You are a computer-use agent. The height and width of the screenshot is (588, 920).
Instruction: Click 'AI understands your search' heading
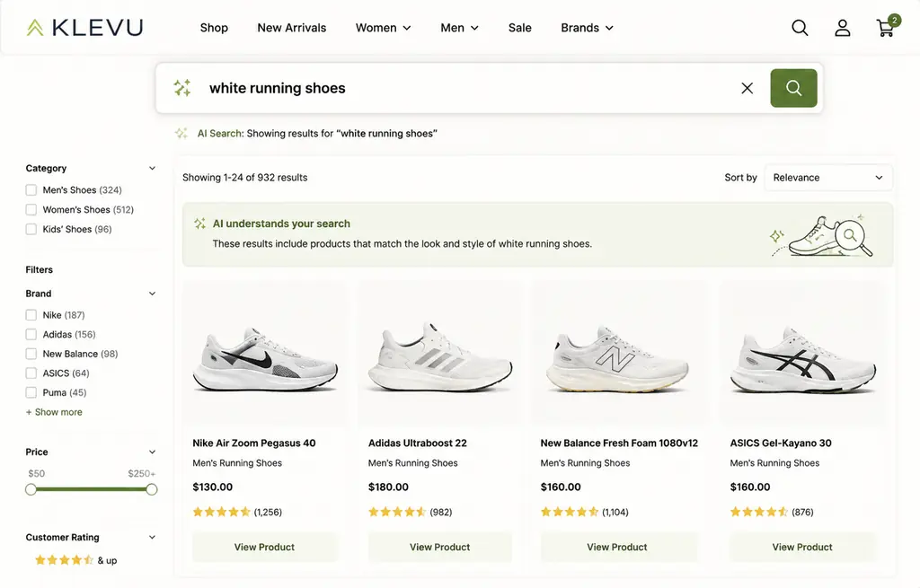click(x=281, y=224)
